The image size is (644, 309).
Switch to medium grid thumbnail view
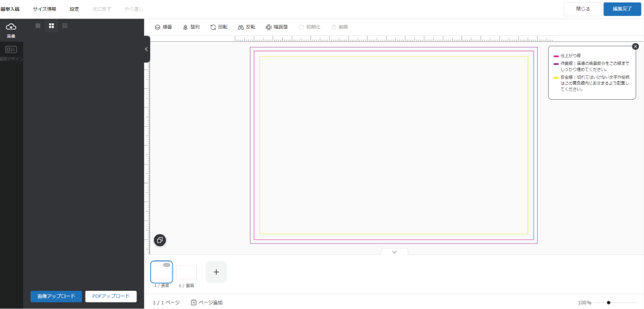(x=52, y=26)
